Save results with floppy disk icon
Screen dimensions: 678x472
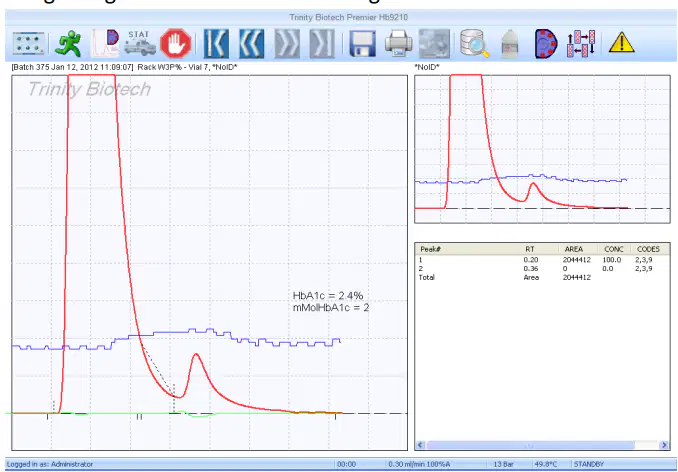pyautogui.click(x=362, y=44)
